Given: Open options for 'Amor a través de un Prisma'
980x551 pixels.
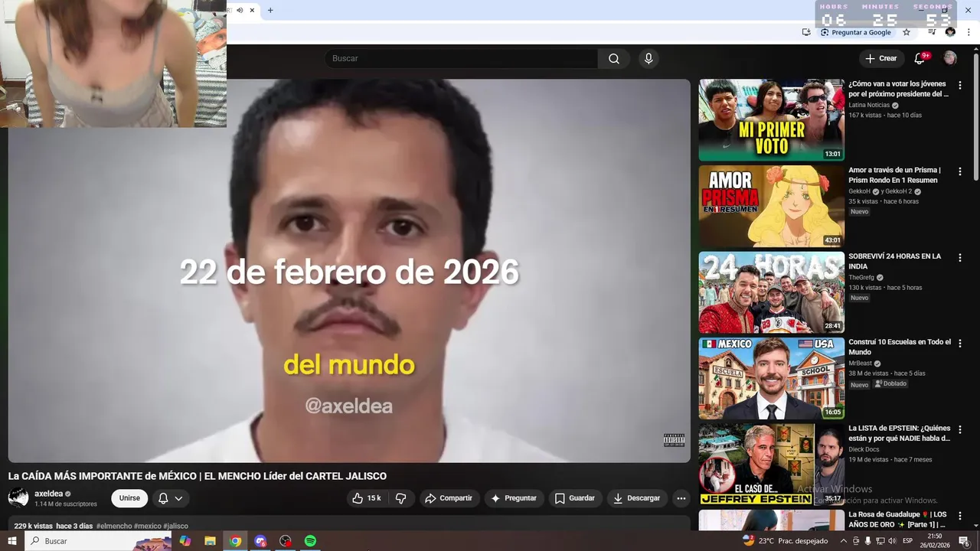Looking at the screenshot, I should coord(960,172).
